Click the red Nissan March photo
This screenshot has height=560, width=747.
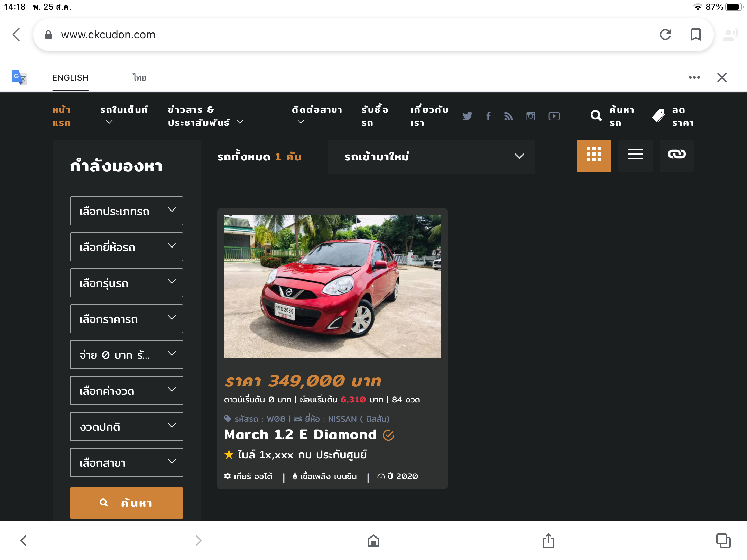coord(332,286)
